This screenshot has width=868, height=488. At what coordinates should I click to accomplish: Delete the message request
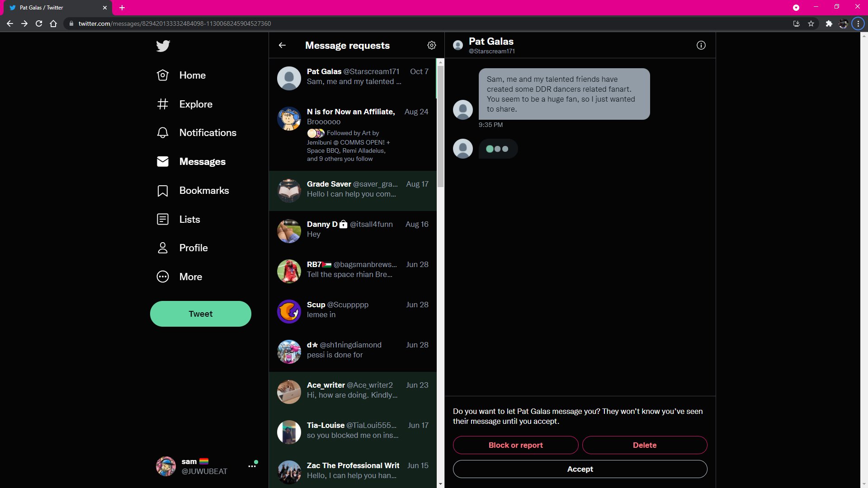[x=644, y=445]
